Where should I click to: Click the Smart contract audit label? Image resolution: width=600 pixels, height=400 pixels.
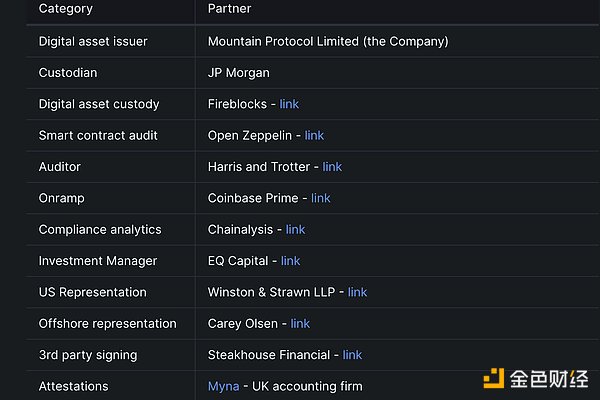click(98, 135)
